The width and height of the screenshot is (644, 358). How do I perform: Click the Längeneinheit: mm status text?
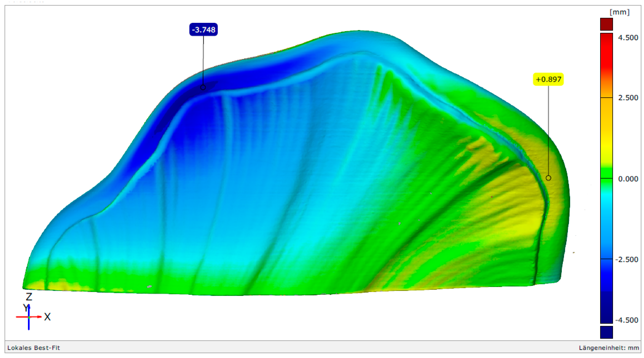pyautogui.click(x=609, y=348)
